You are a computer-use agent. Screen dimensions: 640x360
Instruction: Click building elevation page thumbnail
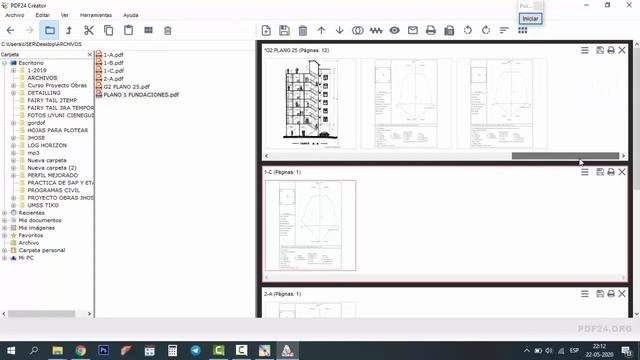click(x=311, y=104)
